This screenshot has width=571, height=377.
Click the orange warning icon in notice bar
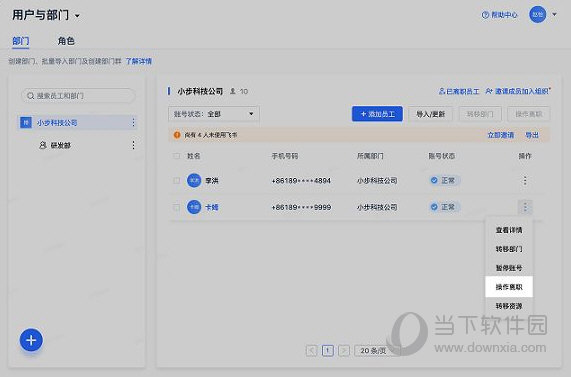(177, 135)
